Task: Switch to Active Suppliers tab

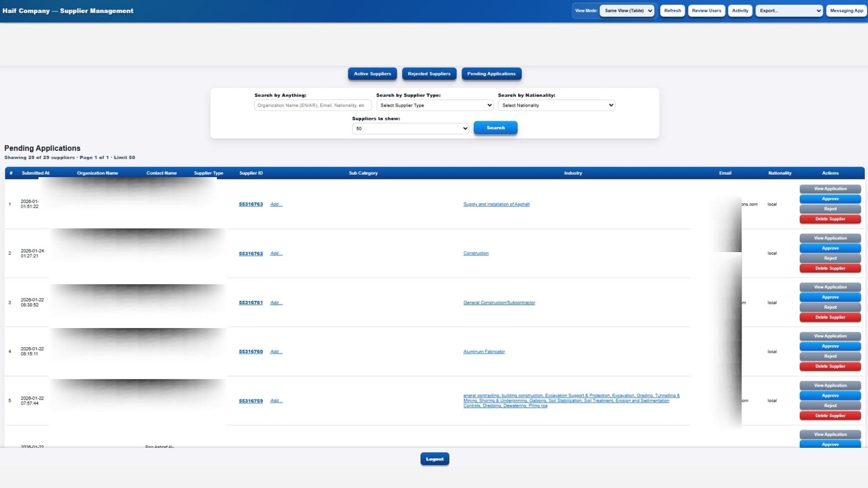Action: coord(372,74)
